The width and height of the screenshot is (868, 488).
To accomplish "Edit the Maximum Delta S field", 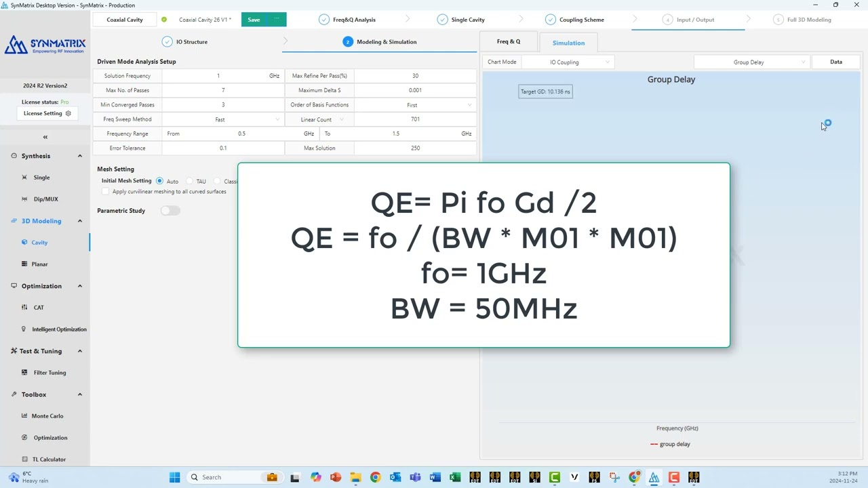I will (x=415, y=90).
